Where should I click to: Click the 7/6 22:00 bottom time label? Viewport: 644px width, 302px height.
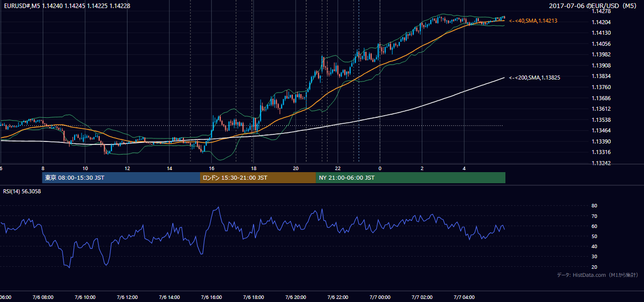pos(338,297)
